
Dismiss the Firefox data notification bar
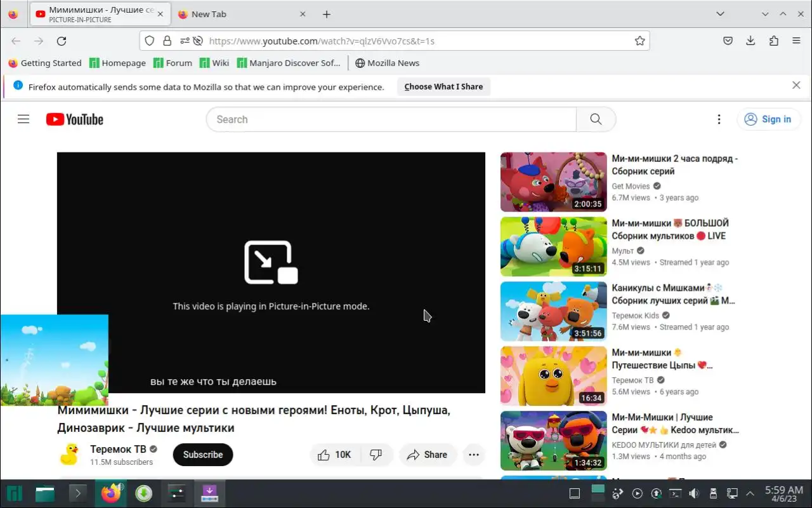[796, 85]
